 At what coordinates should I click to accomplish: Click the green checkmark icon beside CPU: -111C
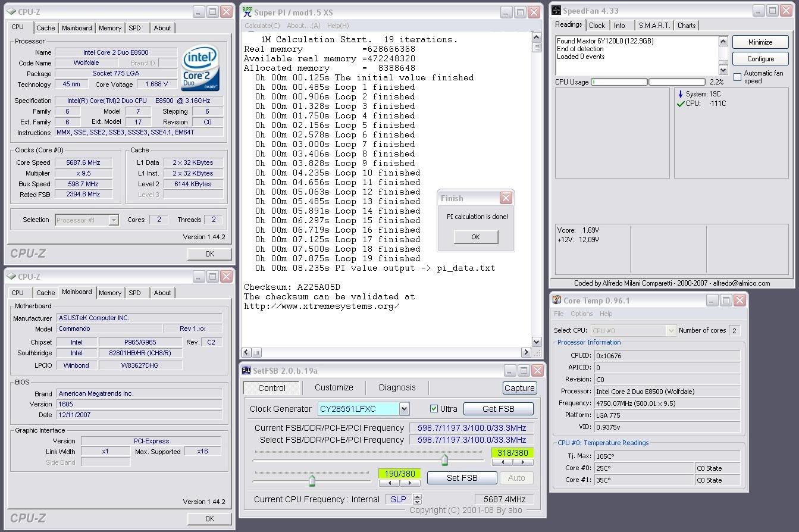[681, 104]
